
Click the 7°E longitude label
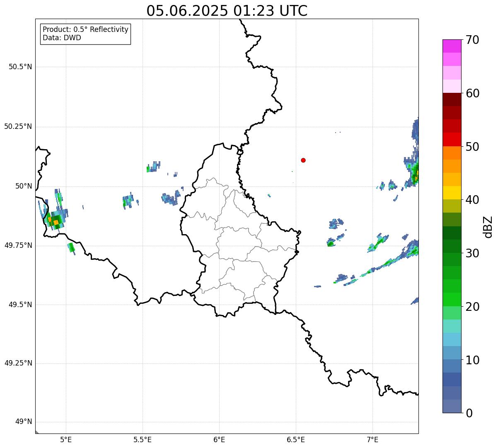pyautogui.click(x=372, y=439)
